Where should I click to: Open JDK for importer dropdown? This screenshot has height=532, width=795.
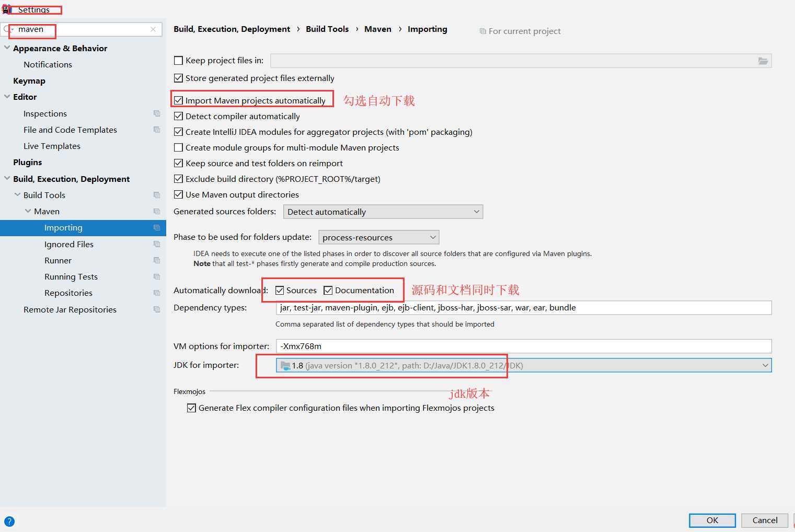[524, 365]
